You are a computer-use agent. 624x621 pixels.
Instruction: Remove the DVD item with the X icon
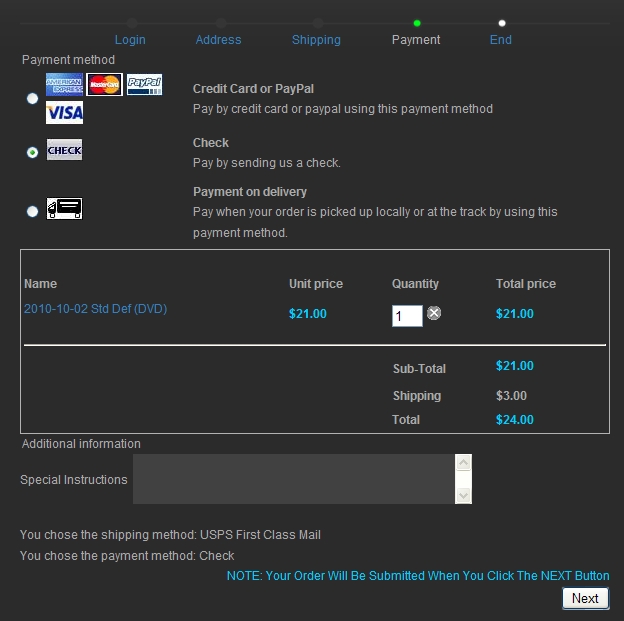pyautogui.click(x=434, y=313)
